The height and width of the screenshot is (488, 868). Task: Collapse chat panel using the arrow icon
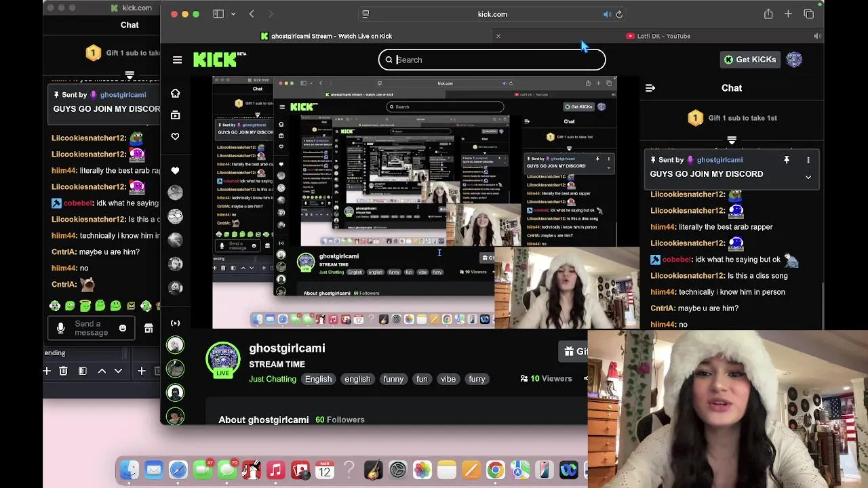point(650,88)
